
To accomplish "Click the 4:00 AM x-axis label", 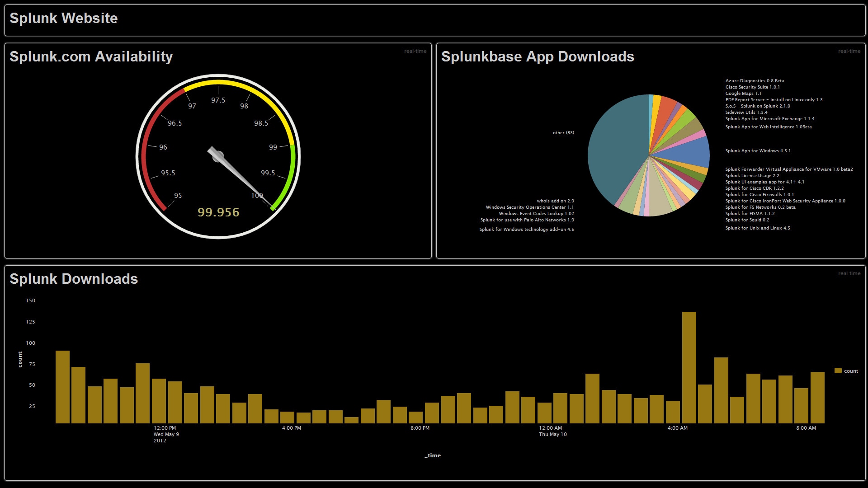I will [x=678, y=428].
